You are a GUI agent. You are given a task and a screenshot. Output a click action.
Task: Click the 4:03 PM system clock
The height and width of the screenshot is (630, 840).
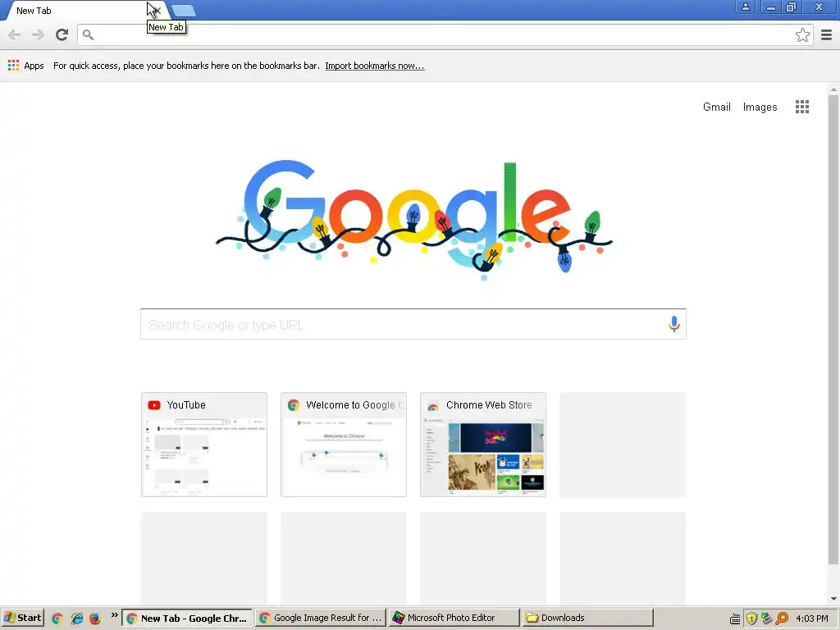point(811,619)
